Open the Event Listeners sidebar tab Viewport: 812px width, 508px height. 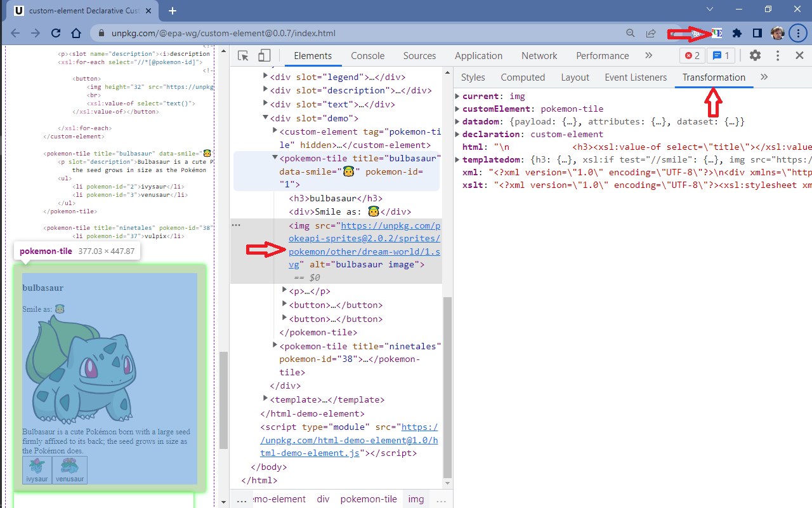[636, 77]
